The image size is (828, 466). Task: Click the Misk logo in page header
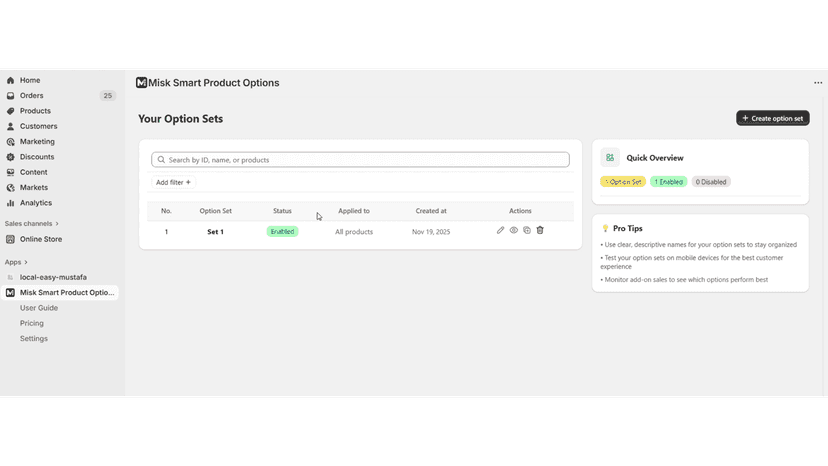pyautogui.click(x=141, y=82)
